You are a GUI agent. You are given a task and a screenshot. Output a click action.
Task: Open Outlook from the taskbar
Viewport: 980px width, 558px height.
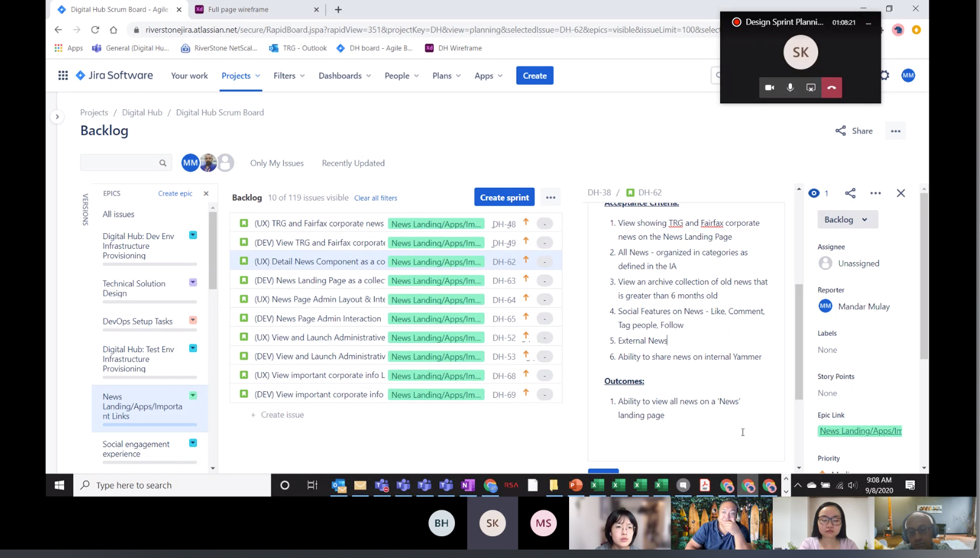coord(339,485)
